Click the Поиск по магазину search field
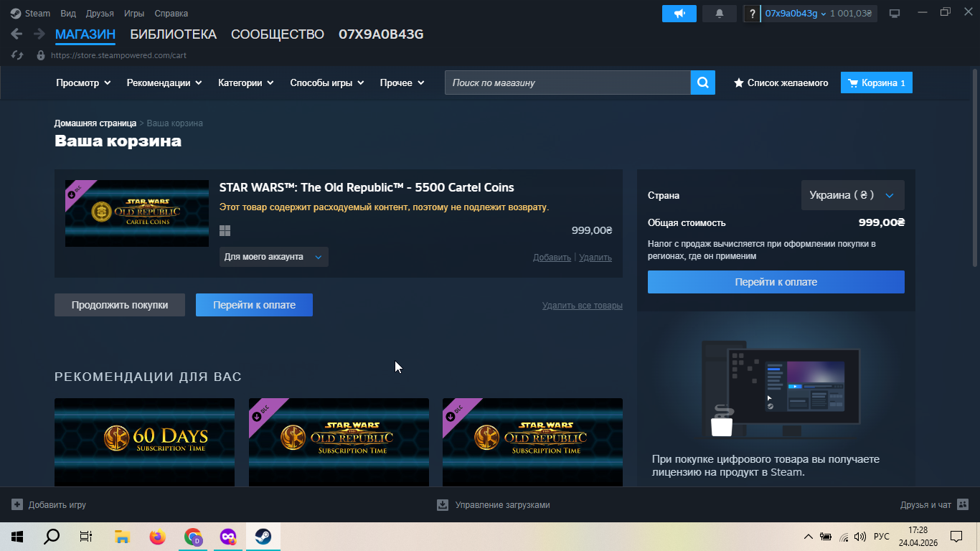 (567, 83)
